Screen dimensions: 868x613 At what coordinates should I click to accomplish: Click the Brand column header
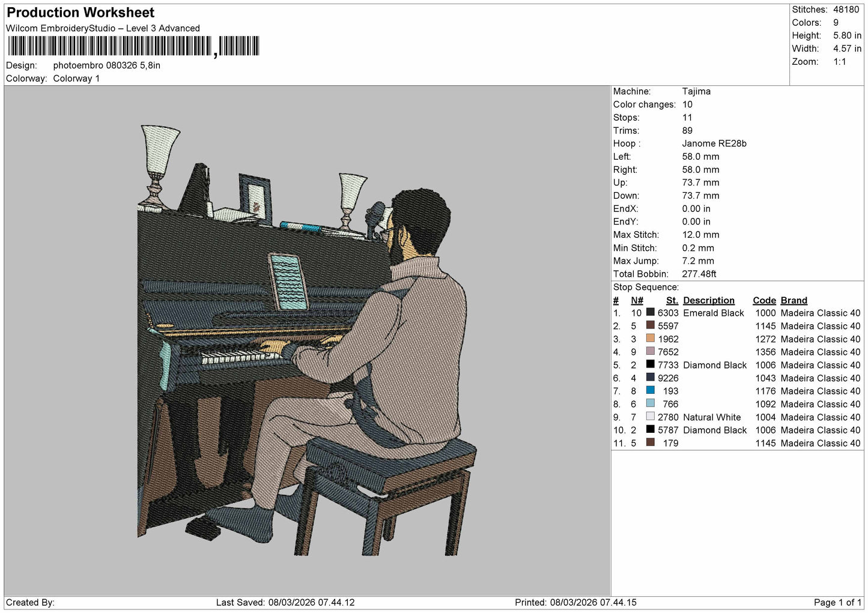[794, 300]
